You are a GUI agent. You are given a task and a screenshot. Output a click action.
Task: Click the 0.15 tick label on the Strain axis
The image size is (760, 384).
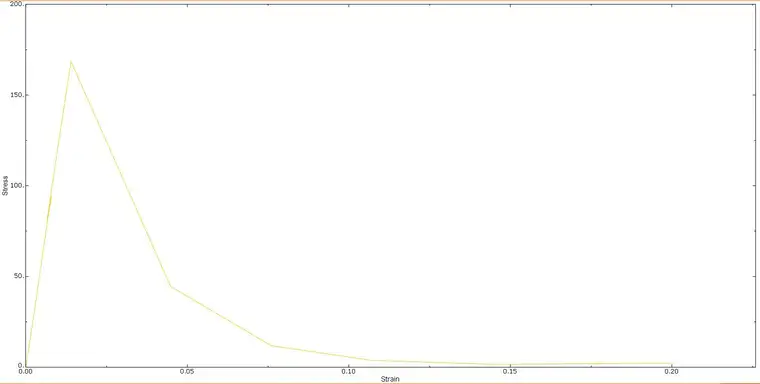tap(509, 371)
